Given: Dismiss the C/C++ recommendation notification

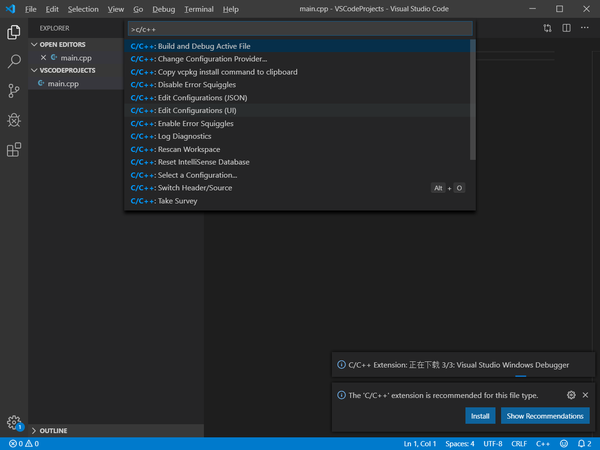Looking at the screenshot, I should (x=585, y=395).
